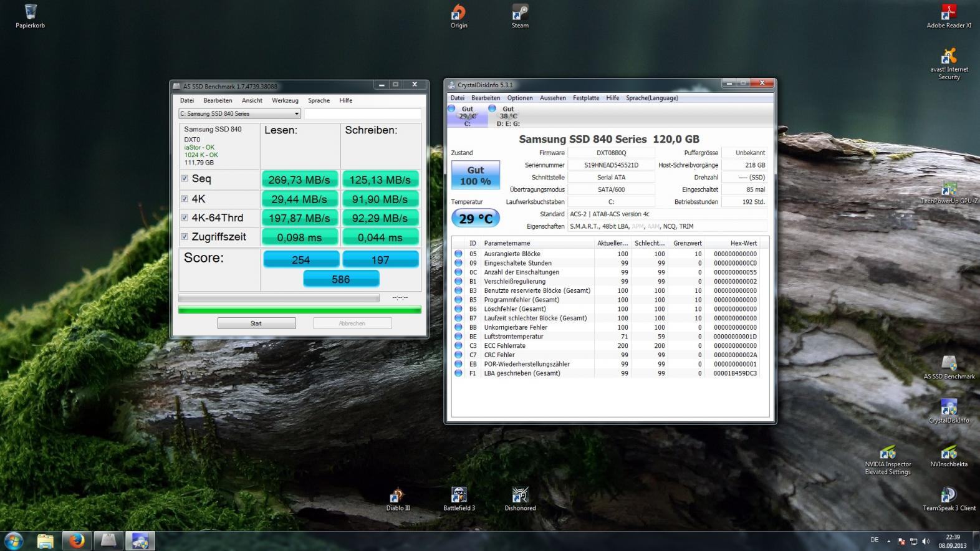
Task: Open the TechPowerUp GPU-Z shortcut
Action: click(x=949, y=188)
